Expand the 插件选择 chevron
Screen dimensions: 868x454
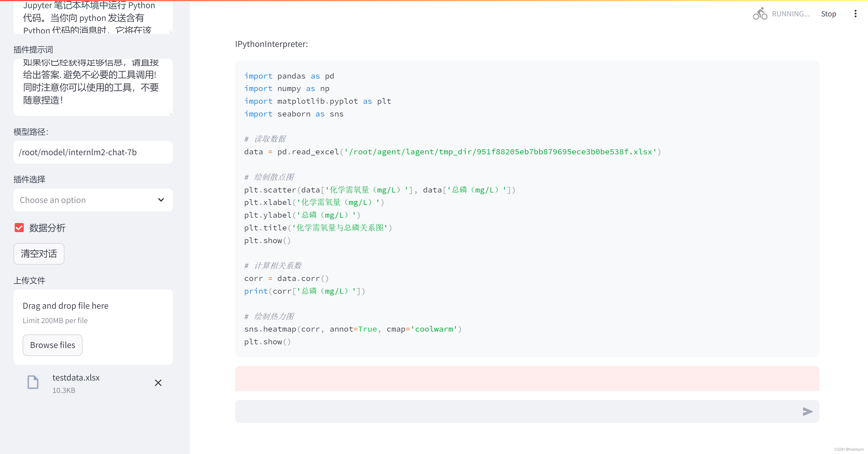pos(161,200)
